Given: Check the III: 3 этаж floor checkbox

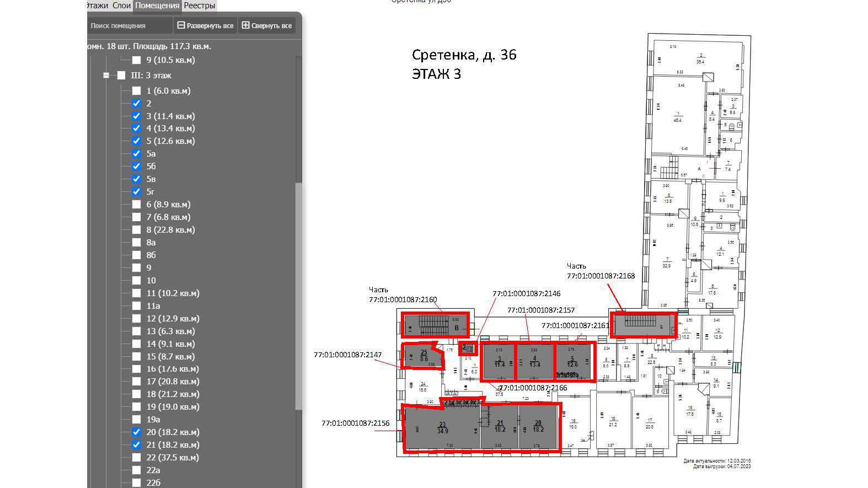Looking at the screenshot, I should [x=121, y=76].
